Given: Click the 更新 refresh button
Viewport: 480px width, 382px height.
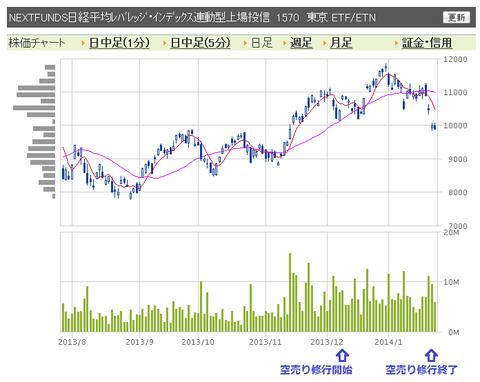Looking at the screenshot, I should (x=456, y=17).
